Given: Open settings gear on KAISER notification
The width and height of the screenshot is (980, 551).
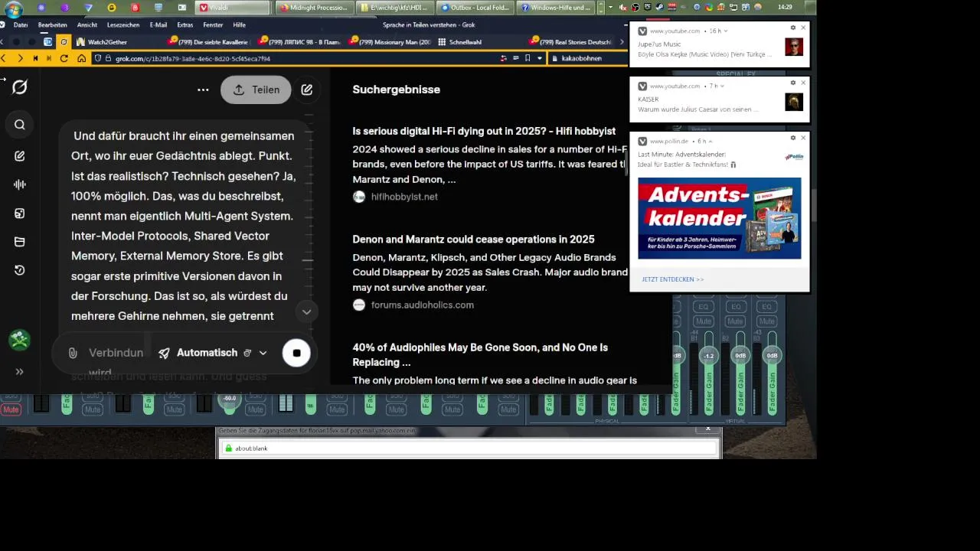Looking at the screenshot, I should pyautogui.click(x=793, y=83).
